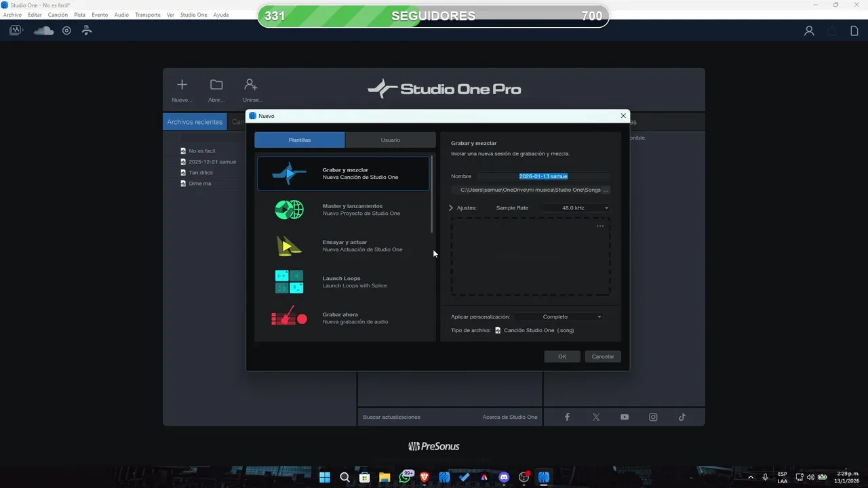868x488 pixels.
Task: Open the X social icon on start page
Action: point(596,417)
